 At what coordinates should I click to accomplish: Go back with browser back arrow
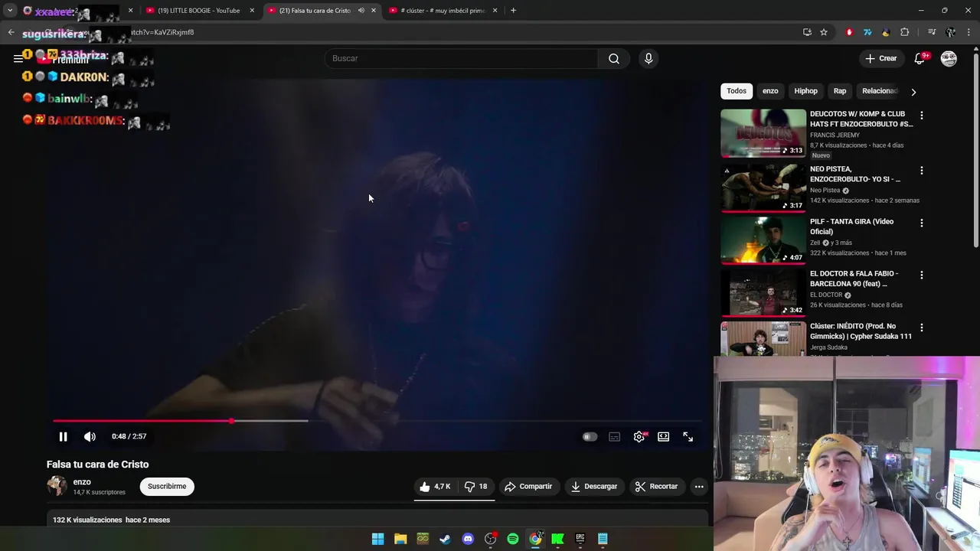pos(11,32)
